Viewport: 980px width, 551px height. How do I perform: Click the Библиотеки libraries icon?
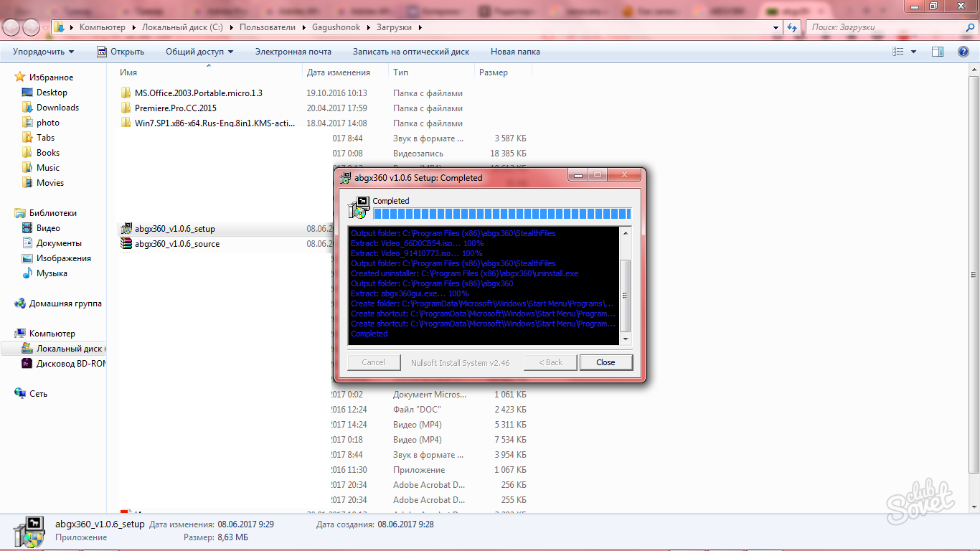point(20,213)
